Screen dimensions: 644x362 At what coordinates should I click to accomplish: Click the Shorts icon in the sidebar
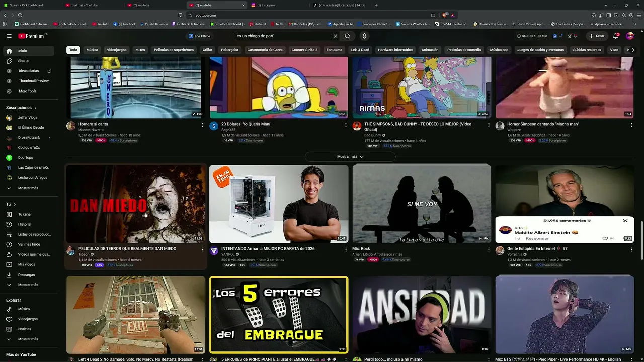pyautogui.click(x=9, y=61)
